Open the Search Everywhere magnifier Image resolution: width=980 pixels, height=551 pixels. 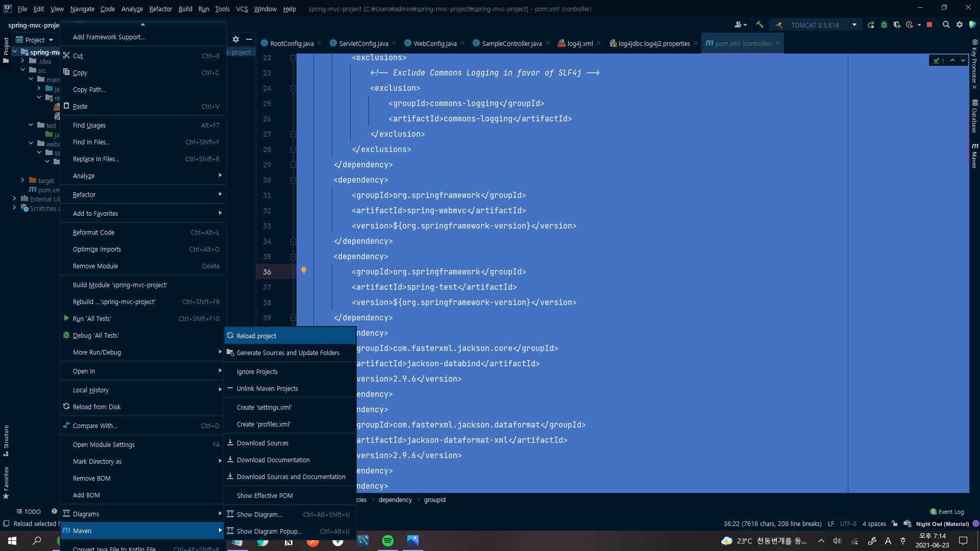click(946, 24)
